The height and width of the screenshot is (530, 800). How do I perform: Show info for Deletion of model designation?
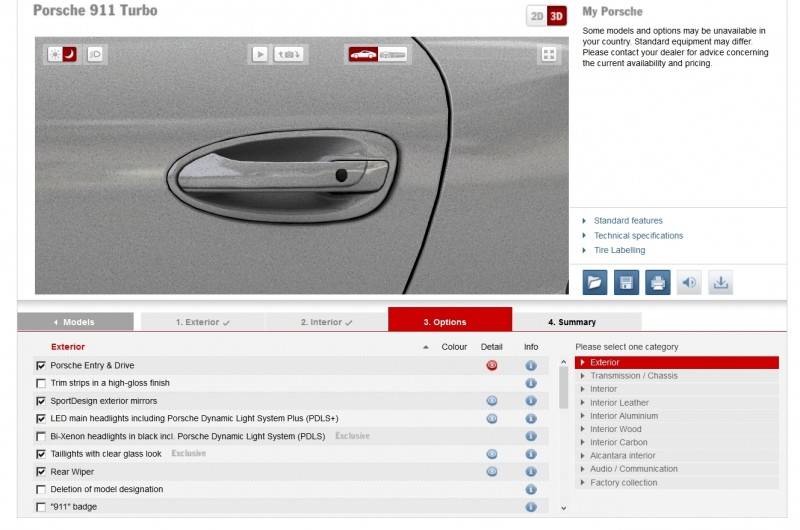(531, 490)
